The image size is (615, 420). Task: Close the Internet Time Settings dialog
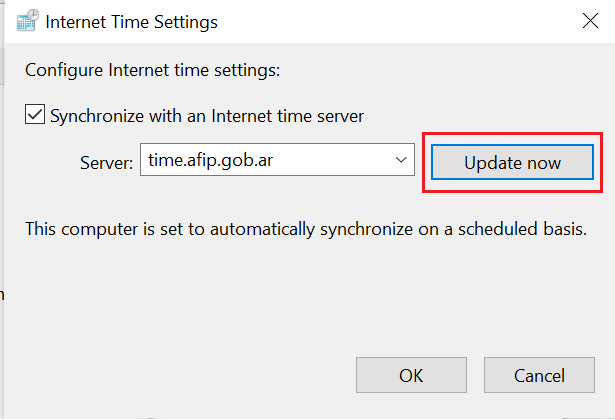[x=590, y=21]
